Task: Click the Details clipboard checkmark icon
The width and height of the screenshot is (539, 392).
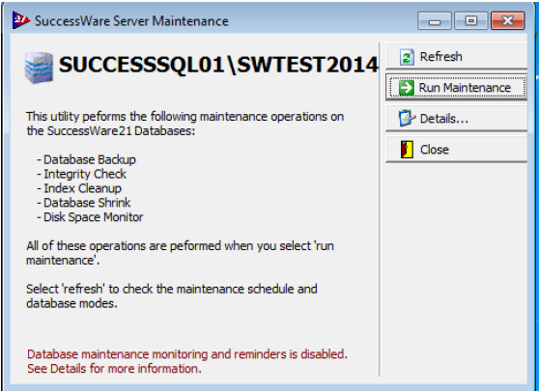Action: [x=407, y=119]
